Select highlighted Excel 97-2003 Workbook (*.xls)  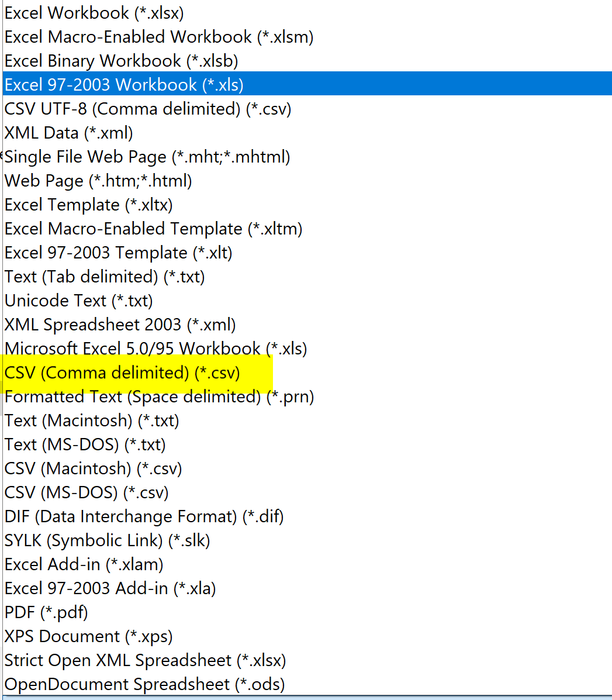(x=307, y=85)
